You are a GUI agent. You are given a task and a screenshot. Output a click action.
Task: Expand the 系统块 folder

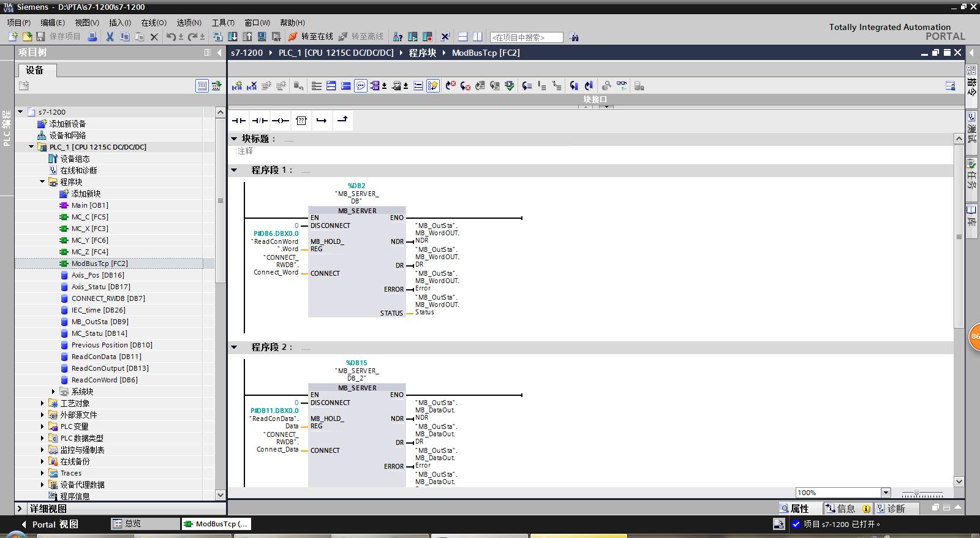point(53,392)
